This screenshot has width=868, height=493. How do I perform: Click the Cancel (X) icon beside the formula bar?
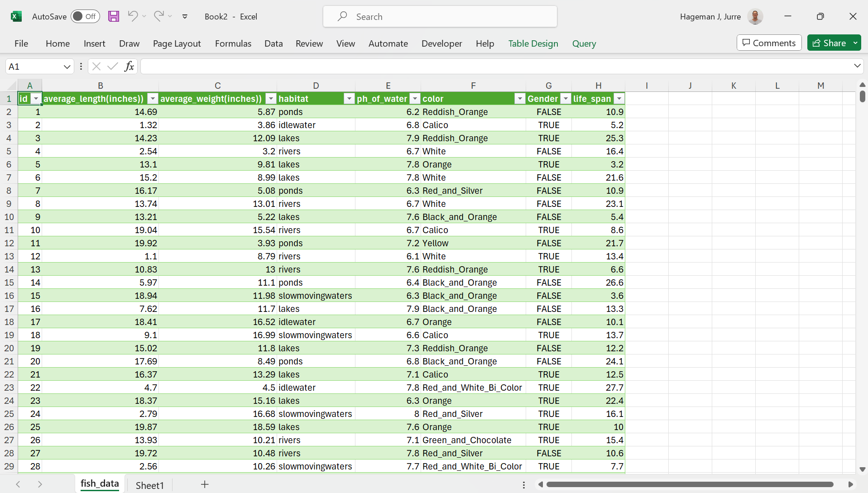[x=96, y=66]
